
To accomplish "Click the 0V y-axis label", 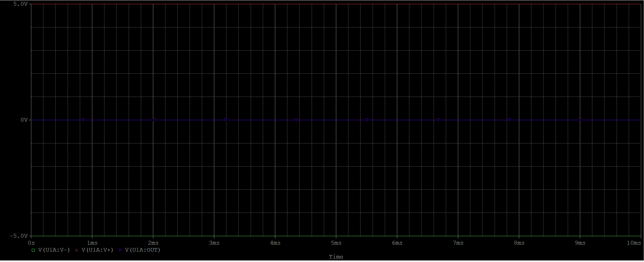I will [24, 120].
